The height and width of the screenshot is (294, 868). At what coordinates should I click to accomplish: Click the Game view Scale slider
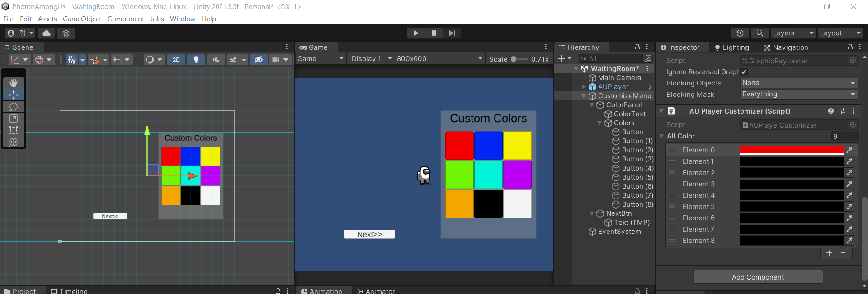[x=519, y=59]
